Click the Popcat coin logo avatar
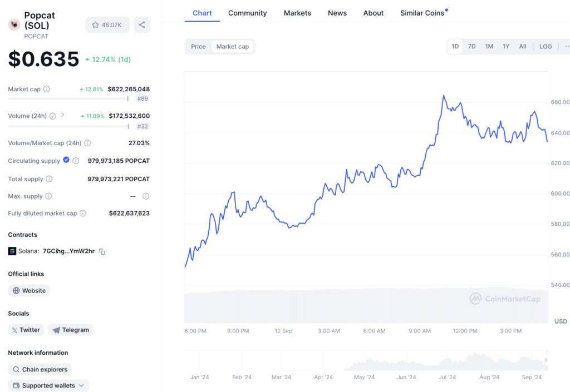 pyautogui.click(x=14, y=24)
